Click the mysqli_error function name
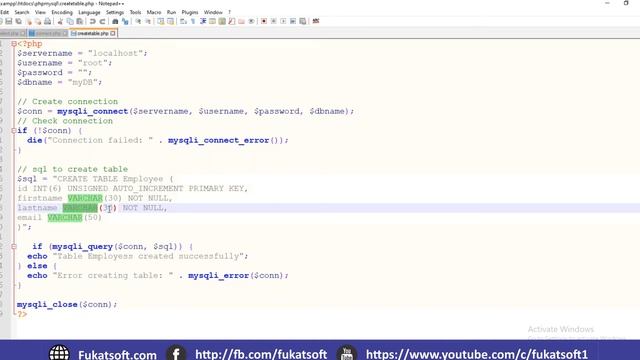Viewport: 640px width, 360px height. pos(218,276)
